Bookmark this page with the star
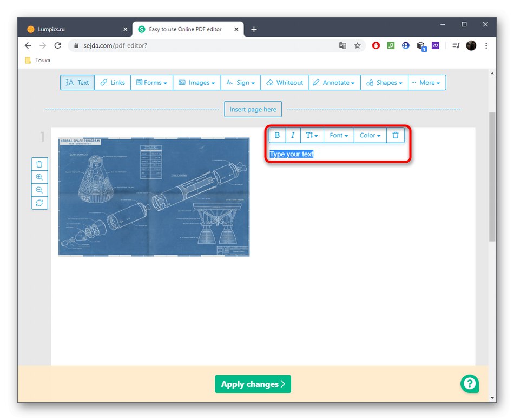The width and height of the screenshot is (514, 420). [358, 46]
